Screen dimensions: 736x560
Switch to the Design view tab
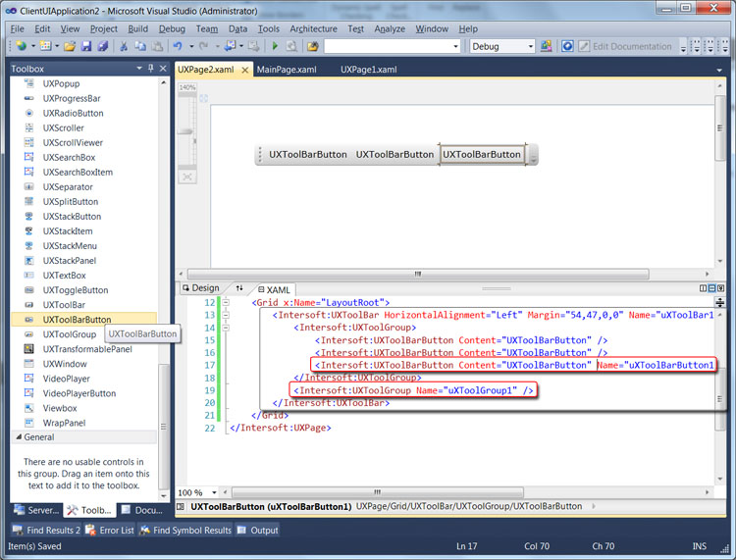click(199, 288)
